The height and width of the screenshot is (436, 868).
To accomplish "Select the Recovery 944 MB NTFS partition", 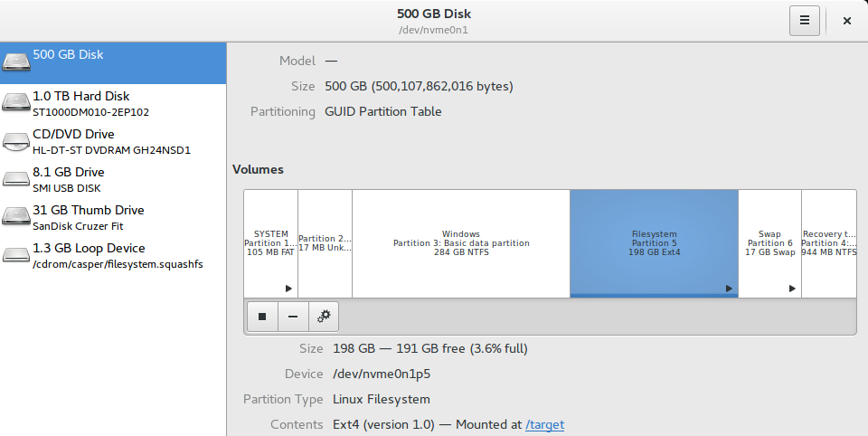I will (829, 243).
